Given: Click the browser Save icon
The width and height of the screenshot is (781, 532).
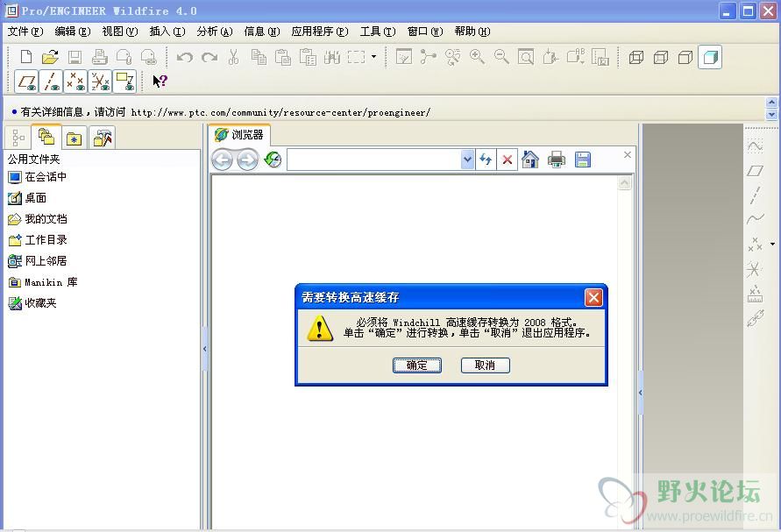Looking at the screenshot, I should [582, 160].
